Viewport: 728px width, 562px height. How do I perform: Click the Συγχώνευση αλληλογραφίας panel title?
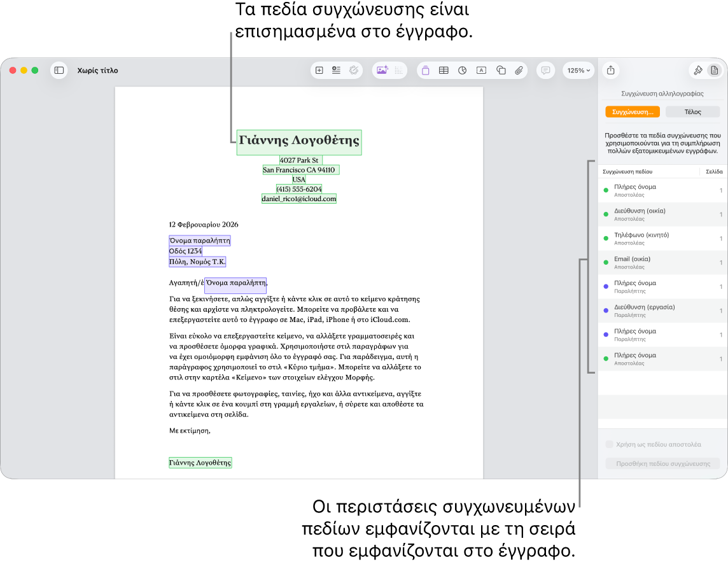pyautogui.click(x=662, y=94)
